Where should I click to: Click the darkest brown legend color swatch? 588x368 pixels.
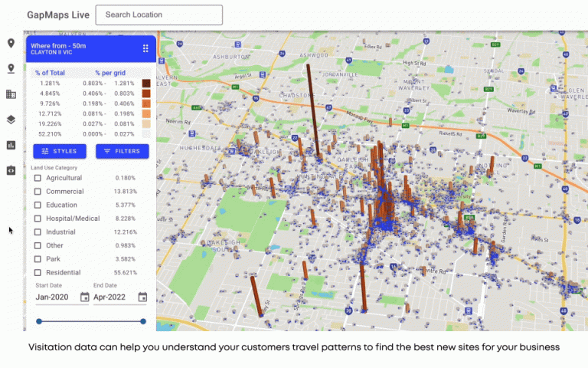(145, 83)
